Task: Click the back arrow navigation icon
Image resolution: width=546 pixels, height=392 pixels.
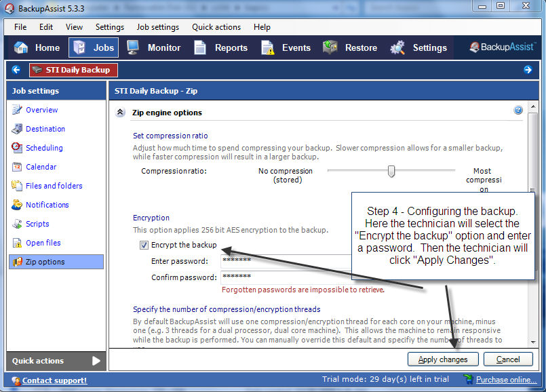Action: tap(16, 70)
